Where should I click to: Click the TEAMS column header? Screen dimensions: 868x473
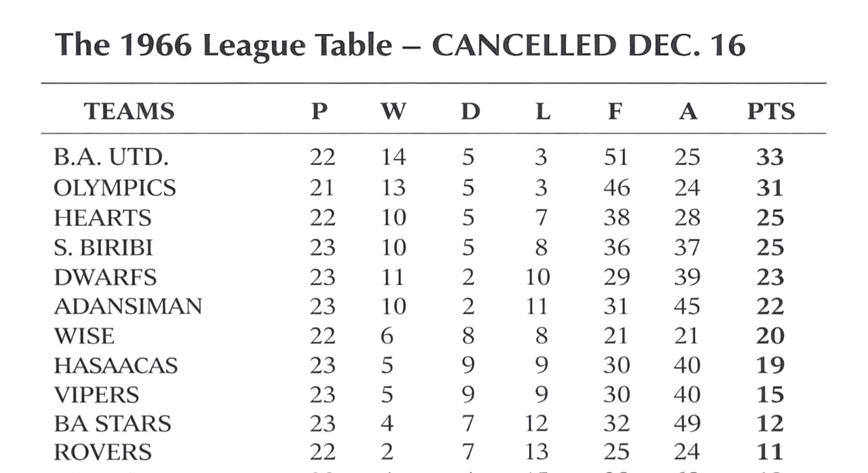(129, 111)
